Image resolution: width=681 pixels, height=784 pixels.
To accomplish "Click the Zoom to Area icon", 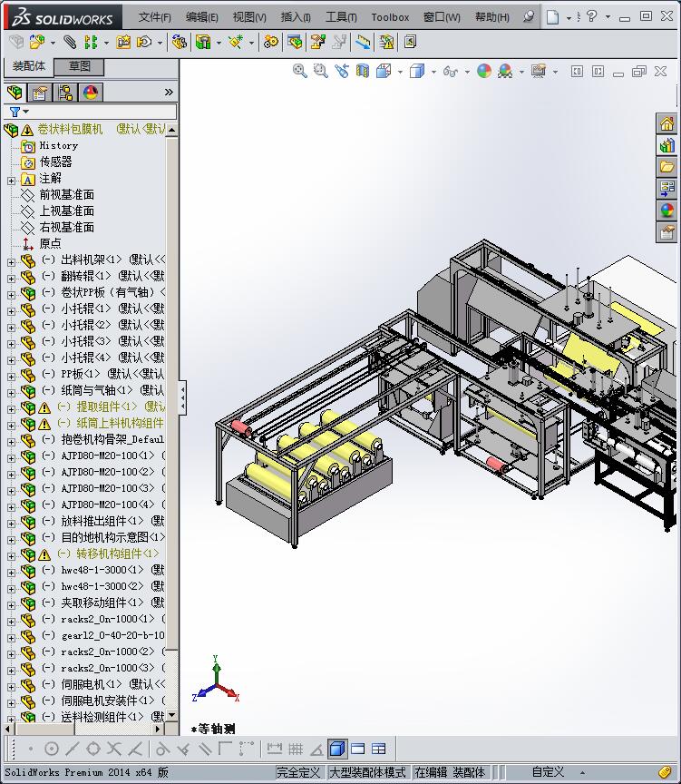I will (x=320, y=71).
